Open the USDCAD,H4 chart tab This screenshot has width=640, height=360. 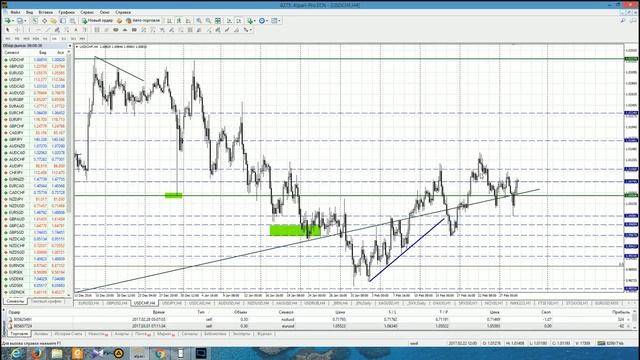200,303
